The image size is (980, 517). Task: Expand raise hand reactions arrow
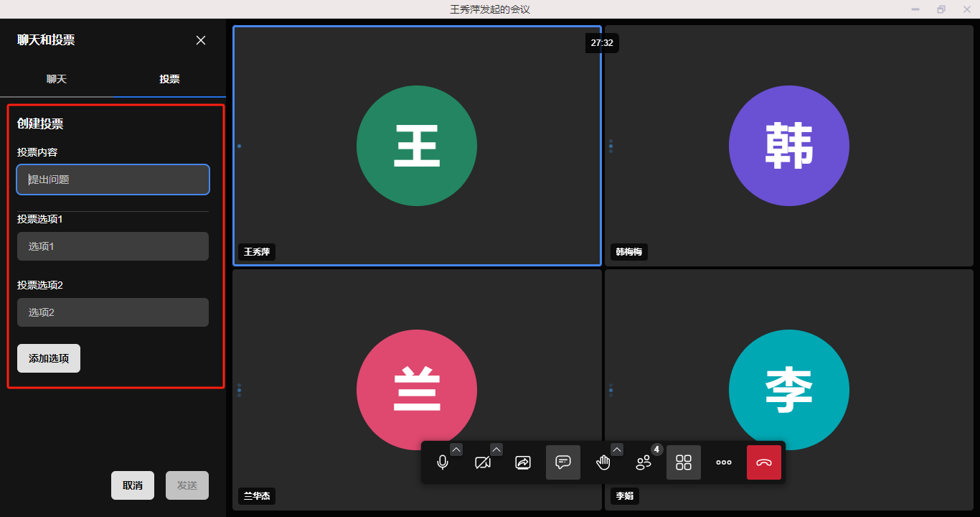[x=617, y=450]
